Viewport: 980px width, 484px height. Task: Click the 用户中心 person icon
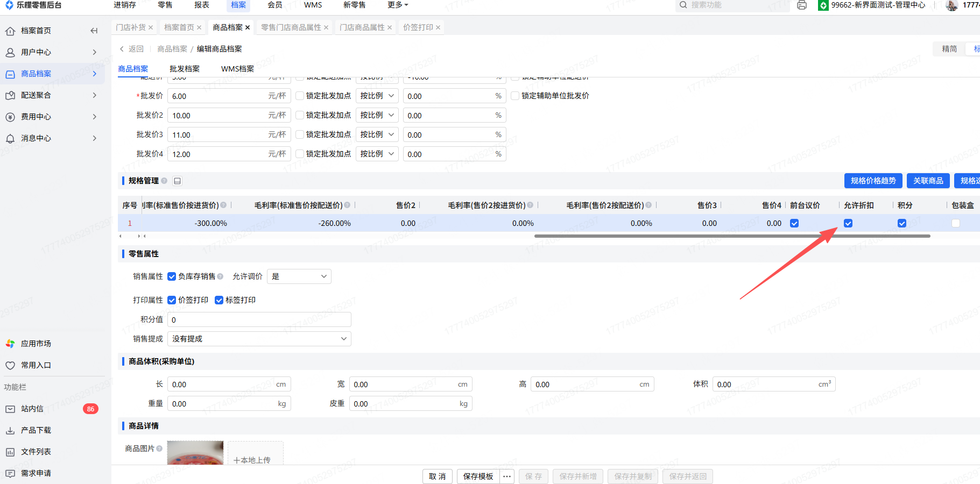(10, 52)
